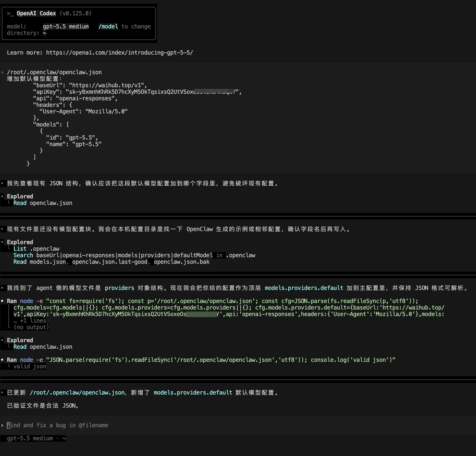This screenshot has height=456, width=476.
Task: Click the "api": "openai-responses" line
Action: pyautogui.click(x=75, y=98)
